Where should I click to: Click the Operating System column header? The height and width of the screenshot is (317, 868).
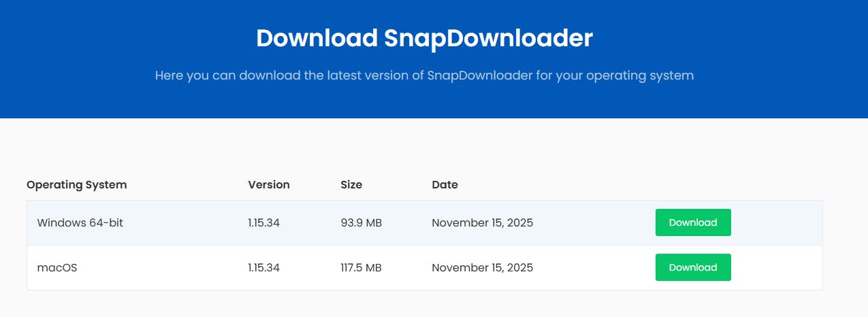pyautogui.click(x=76, y=184)
